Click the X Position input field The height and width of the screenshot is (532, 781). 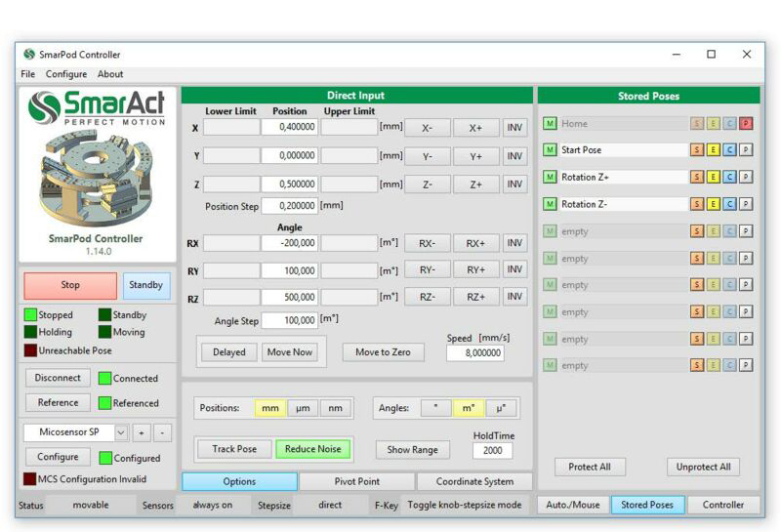pos(289,127)
